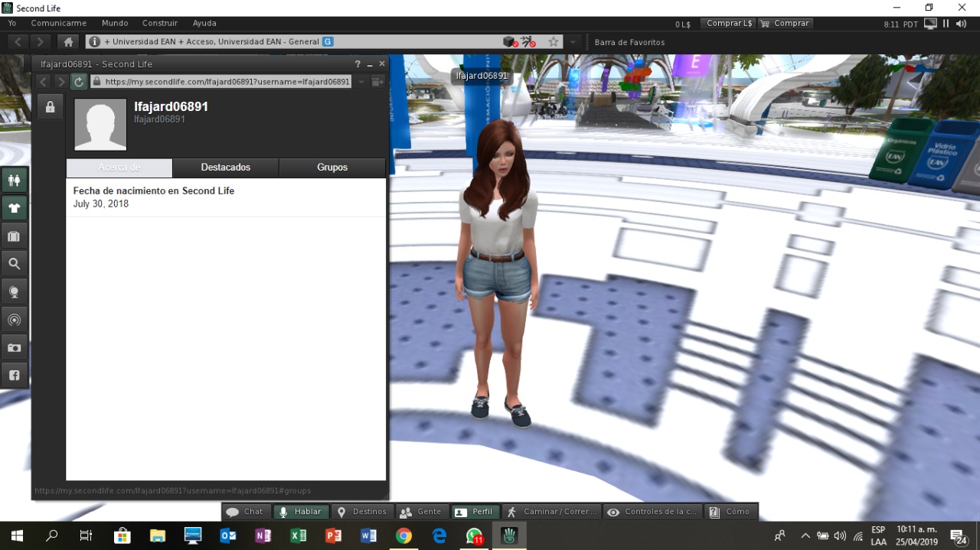The width and height of the screenshot is (980, 550).
Task: Click the search magnifier sidebar icon
Action: [x=14, y=264]
